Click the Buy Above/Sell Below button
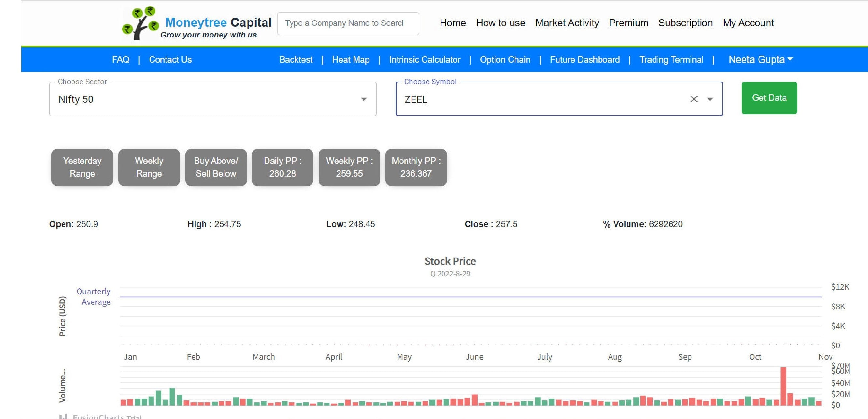Viewport: 868px width, 419px height. pyautogui.click(x=216, y=167)
